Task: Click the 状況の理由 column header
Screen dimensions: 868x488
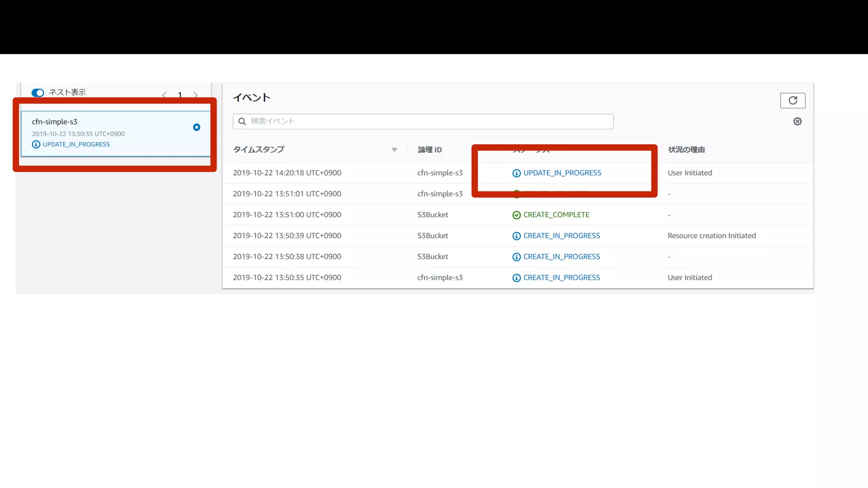Action: [686, 150]
